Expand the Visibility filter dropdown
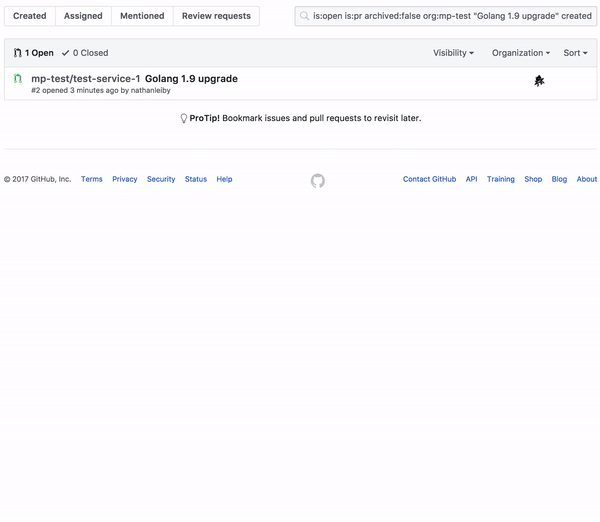 pos(453,53)
